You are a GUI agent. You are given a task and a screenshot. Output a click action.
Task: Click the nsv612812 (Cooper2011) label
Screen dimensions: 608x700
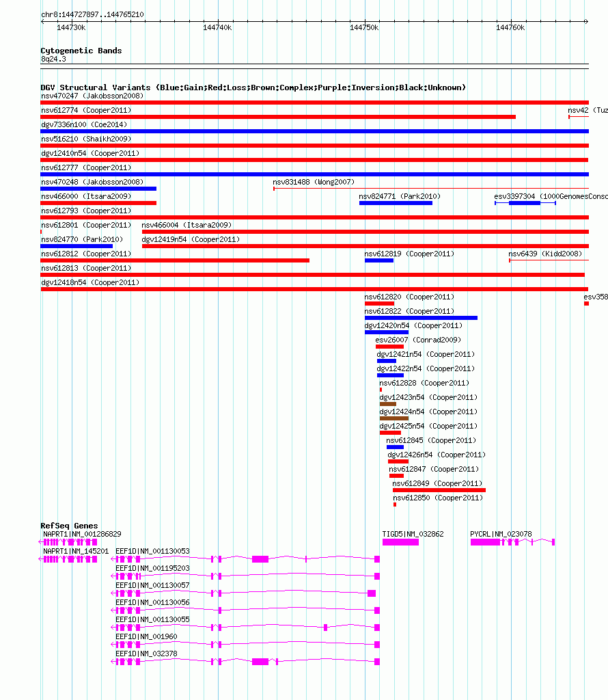86,254
